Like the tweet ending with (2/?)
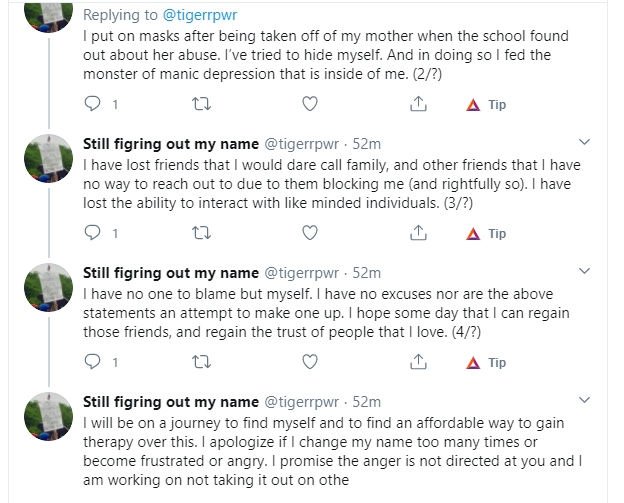The width and height of the screenshot is (624, 503). tap(310, 104)
